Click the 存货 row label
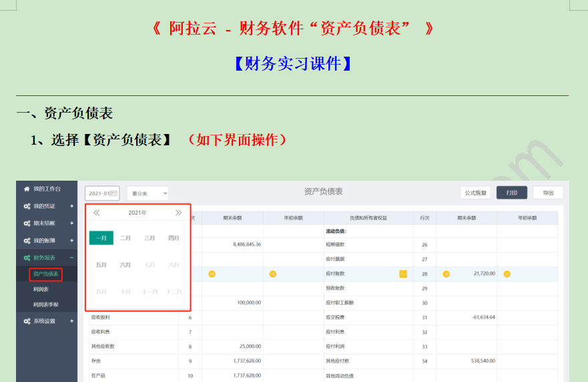 (96, 361)
